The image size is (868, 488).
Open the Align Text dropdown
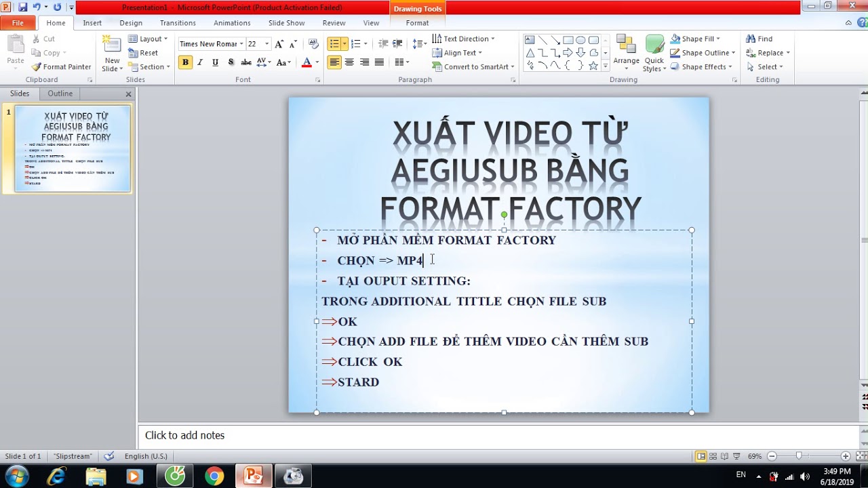tap(457, 53)
